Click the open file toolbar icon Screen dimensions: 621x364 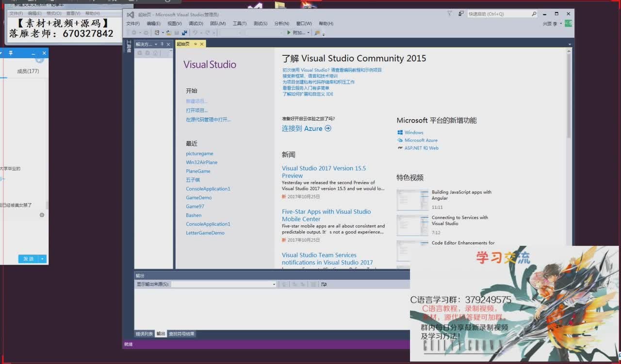169,32
